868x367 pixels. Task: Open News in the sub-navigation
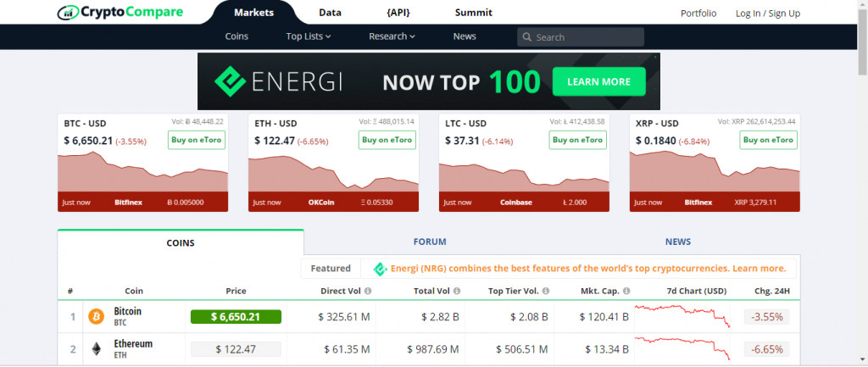(x=465, y=36)
